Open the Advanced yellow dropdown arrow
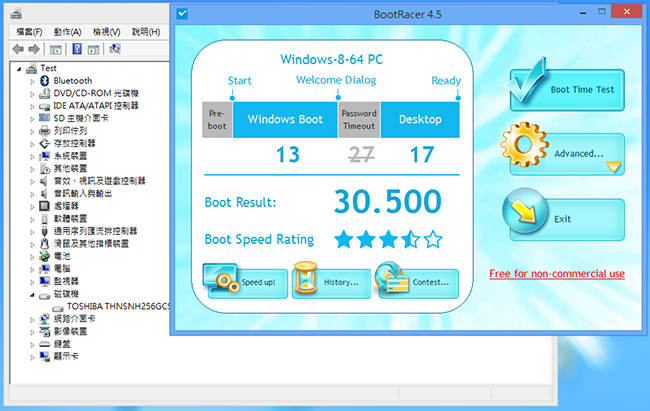The width and height of the screenshot is (650, 411). (x=614, y=167)
